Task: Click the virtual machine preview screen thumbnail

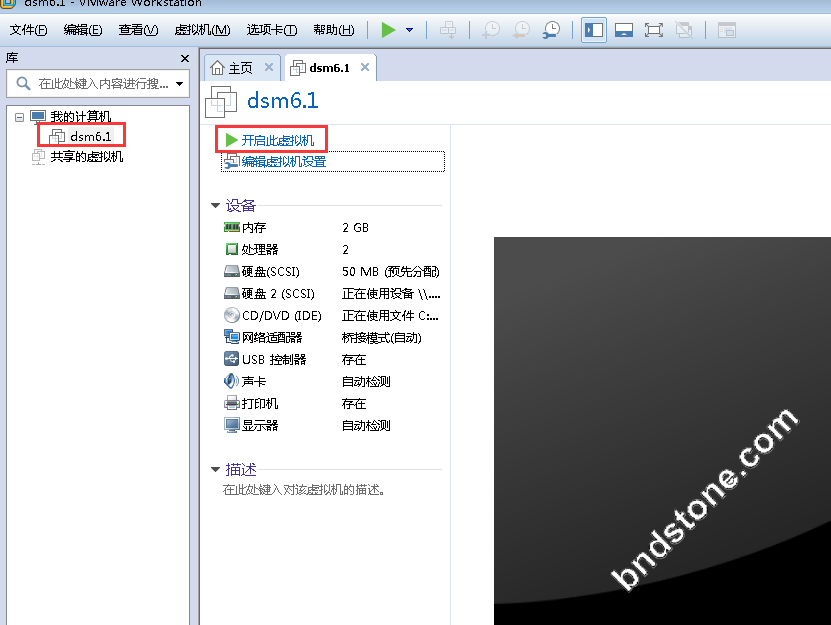Action: tap(662, 431)
